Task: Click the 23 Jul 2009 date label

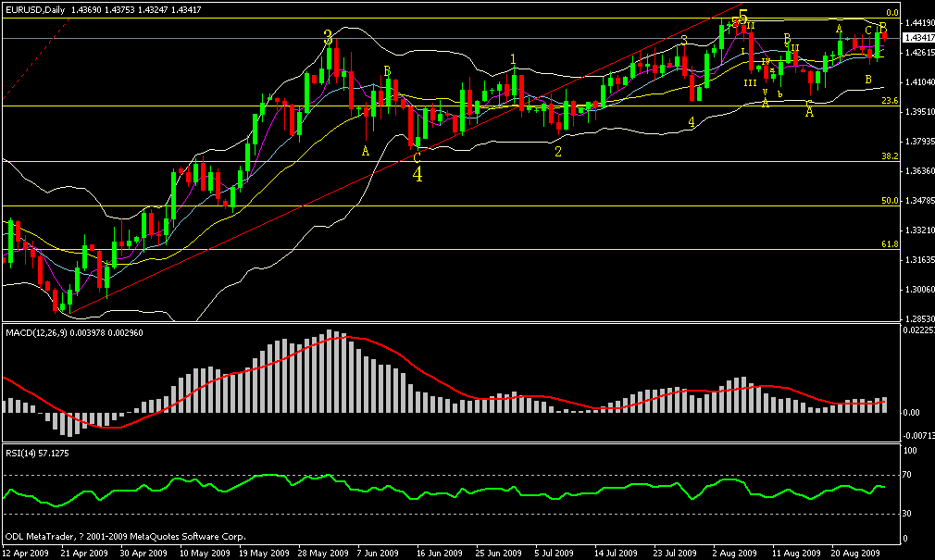Action: pyautogui.click(x=675, y=553)
